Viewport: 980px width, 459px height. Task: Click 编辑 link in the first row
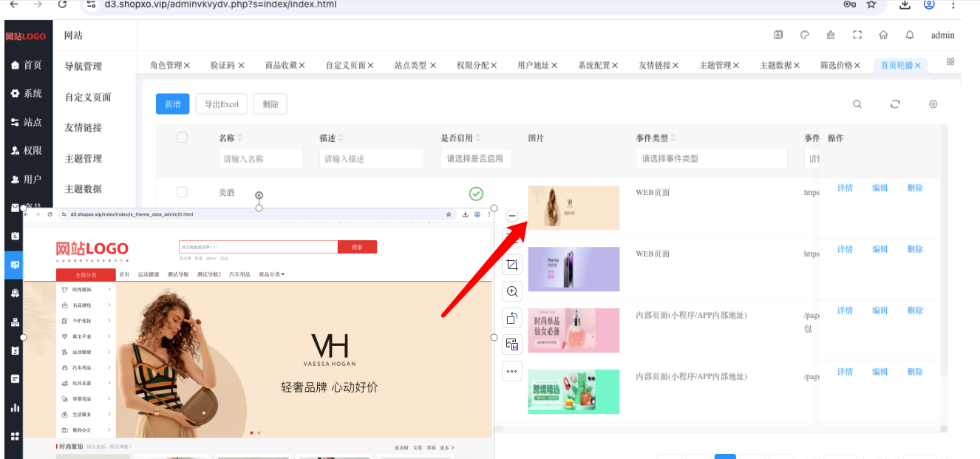click(879, 188)
